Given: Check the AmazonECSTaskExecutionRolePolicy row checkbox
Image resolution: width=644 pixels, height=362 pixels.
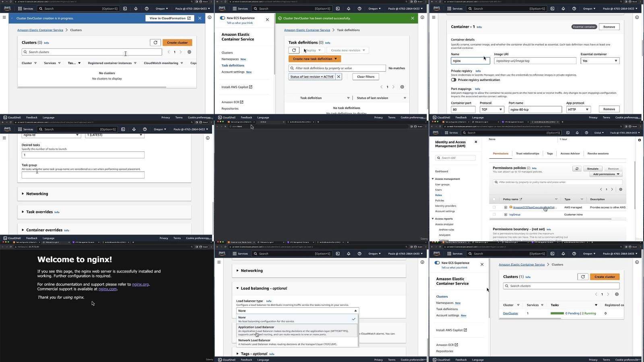Looking at the screenshot, I should pos(494,207).
